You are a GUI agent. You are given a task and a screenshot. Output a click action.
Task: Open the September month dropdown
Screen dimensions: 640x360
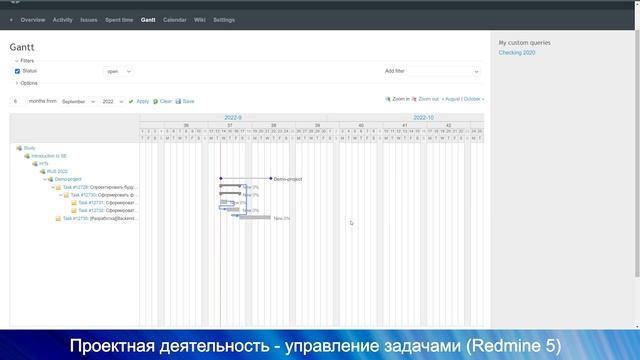tap(78, 102)
